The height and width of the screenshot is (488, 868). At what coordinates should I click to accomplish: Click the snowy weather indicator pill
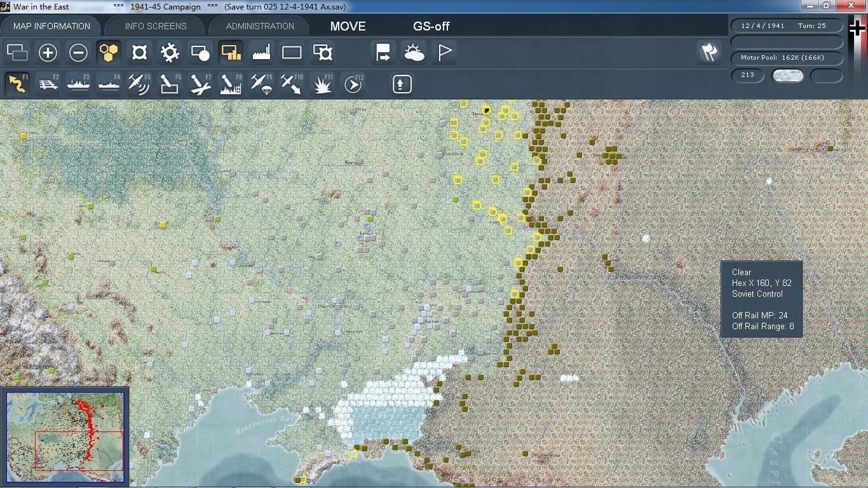pos(787,76)
